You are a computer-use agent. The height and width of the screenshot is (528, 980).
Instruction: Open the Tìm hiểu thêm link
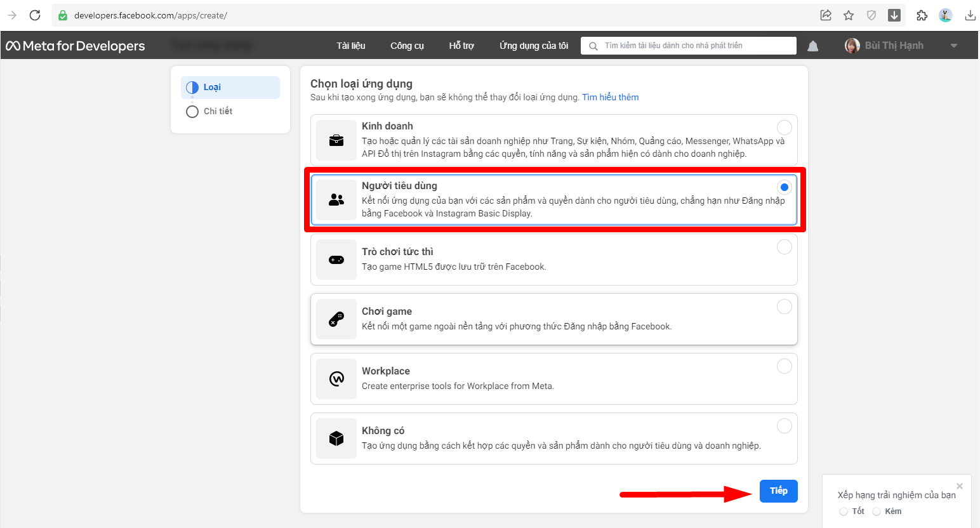click(x=610, y=97)
